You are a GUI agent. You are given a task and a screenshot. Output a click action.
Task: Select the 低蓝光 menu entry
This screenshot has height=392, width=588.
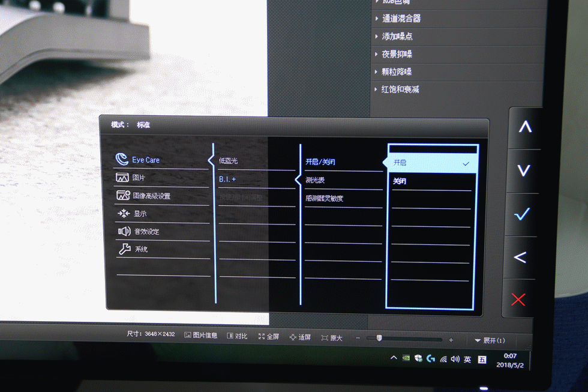[x=229, y=161]
